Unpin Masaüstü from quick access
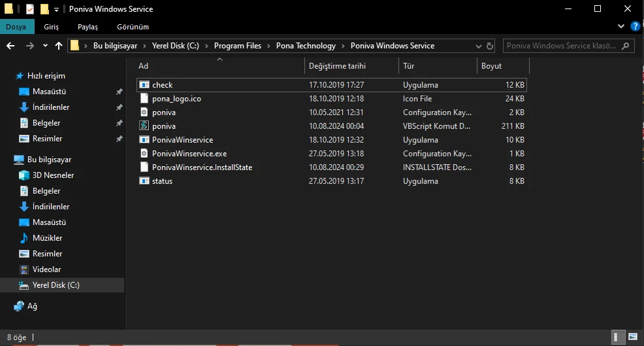This screenshot has width=644, height=346. pos(119,92)
